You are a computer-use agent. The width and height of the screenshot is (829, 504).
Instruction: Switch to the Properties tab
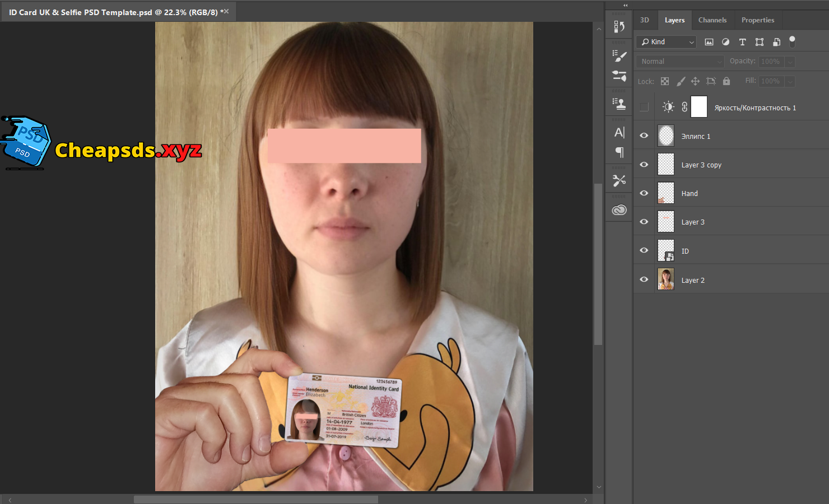click(757, 20)
